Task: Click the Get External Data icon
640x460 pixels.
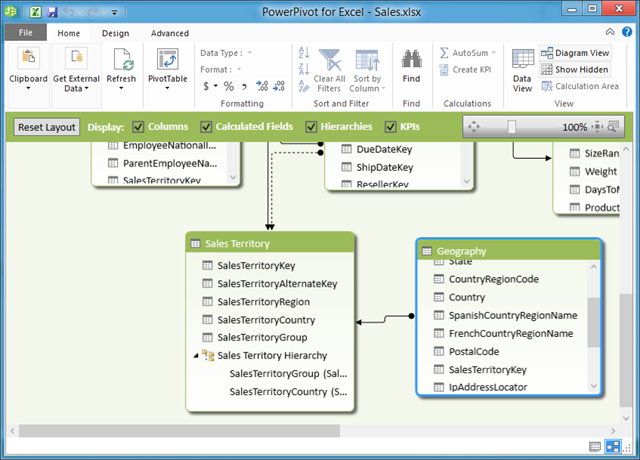Action: tap(76, 58)
